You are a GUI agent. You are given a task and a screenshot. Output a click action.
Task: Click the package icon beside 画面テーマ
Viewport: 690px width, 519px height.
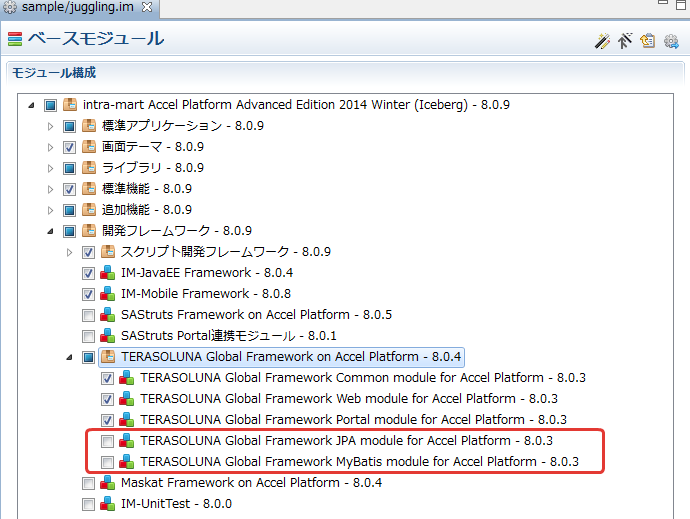coord(89,147)
